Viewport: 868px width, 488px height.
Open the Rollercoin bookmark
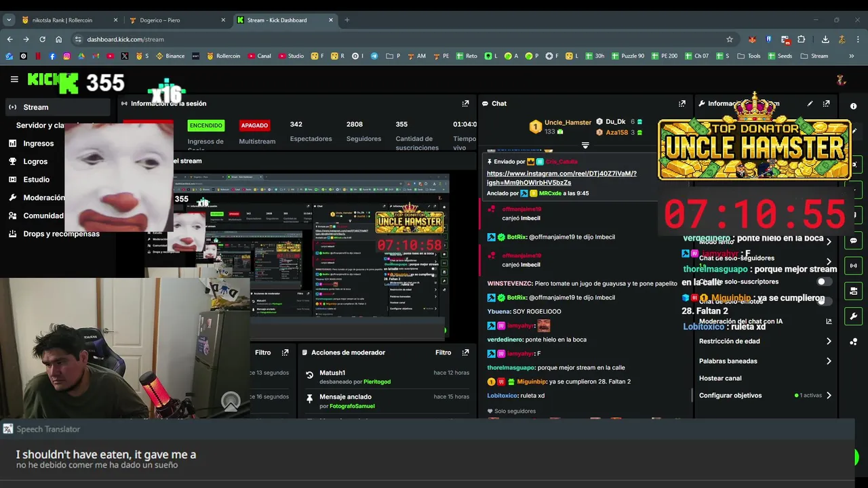pos(224,56)
